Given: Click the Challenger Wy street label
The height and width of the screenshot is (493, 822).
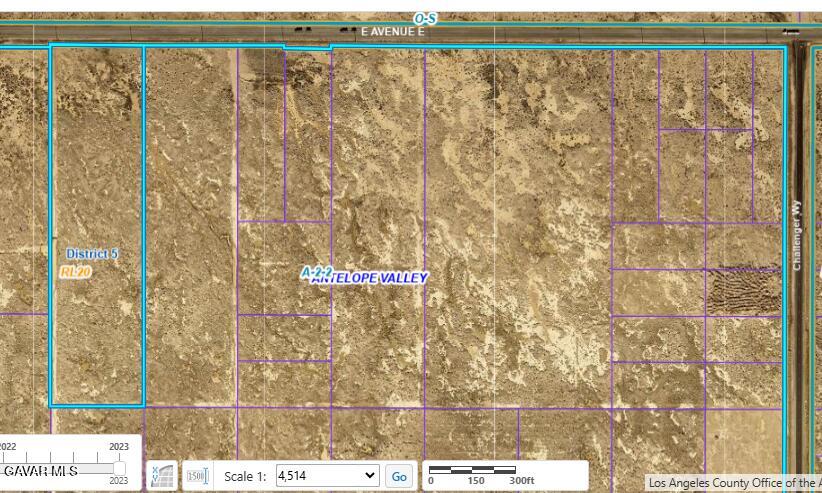Looking at the screenshot, I should tap(797, 234).
